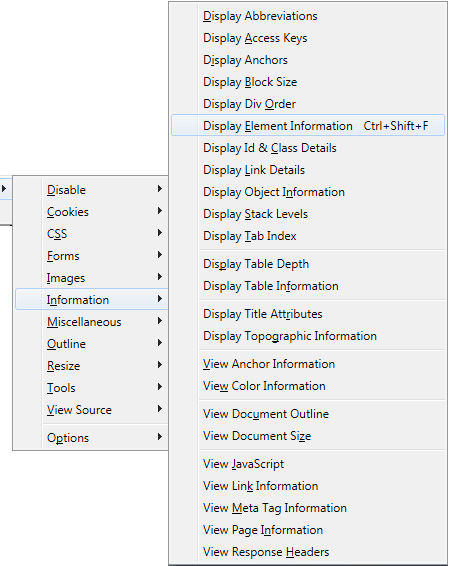Expand the CSS submenu arrow
449x566 pixels.
pyautogui.click(x=160, y=233)
